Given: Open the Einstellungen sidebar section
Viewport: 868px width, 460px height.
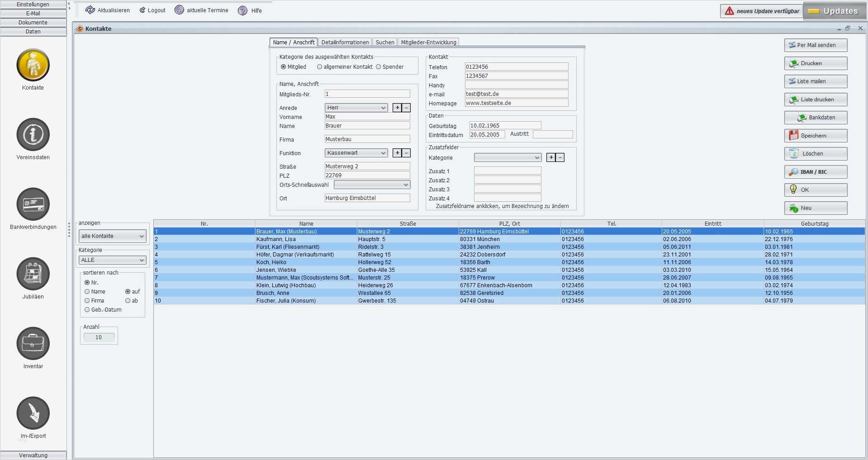Looking at the screenshot, I should [x=33, y=5].
